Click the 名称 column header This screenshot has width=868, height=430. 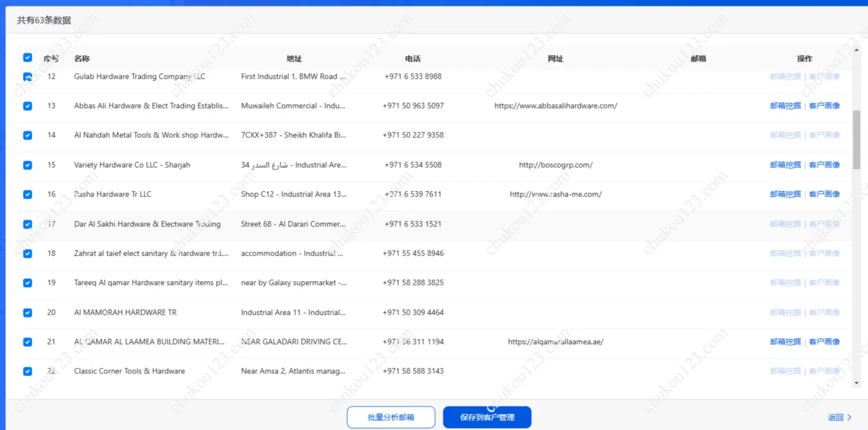point(82,59)
